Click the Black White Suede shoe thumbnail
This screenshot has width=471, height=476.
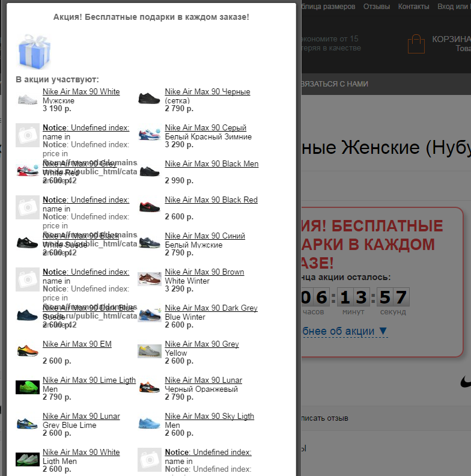pos(28,243)
